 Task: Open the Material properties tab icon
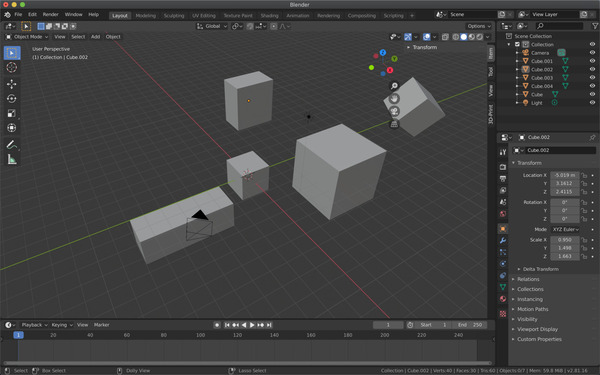[503, 299]
